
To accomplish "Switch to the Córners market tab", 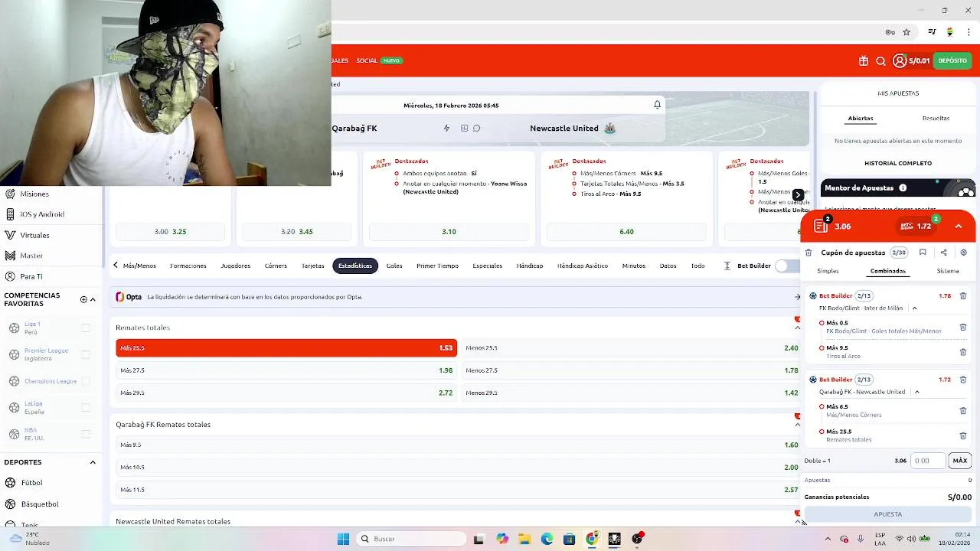I will click(276, 266).
